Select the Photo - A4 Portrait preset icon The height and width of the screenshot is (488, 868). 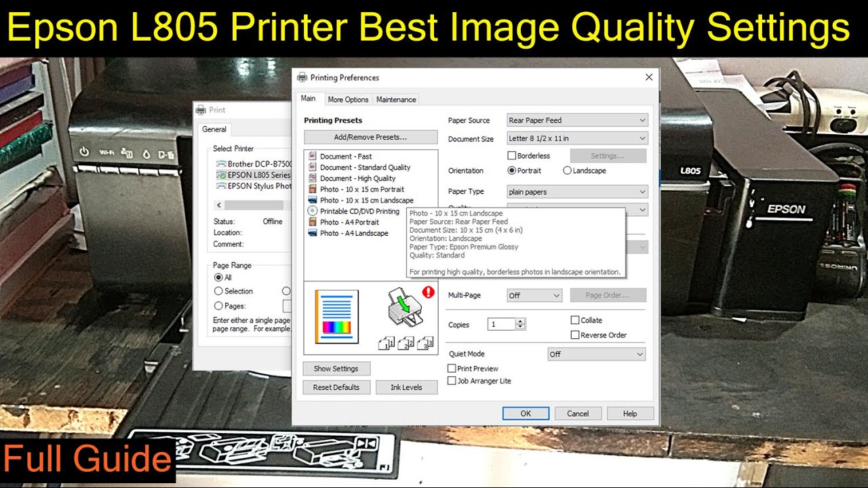pyautogui.click(x=313, y=222)
